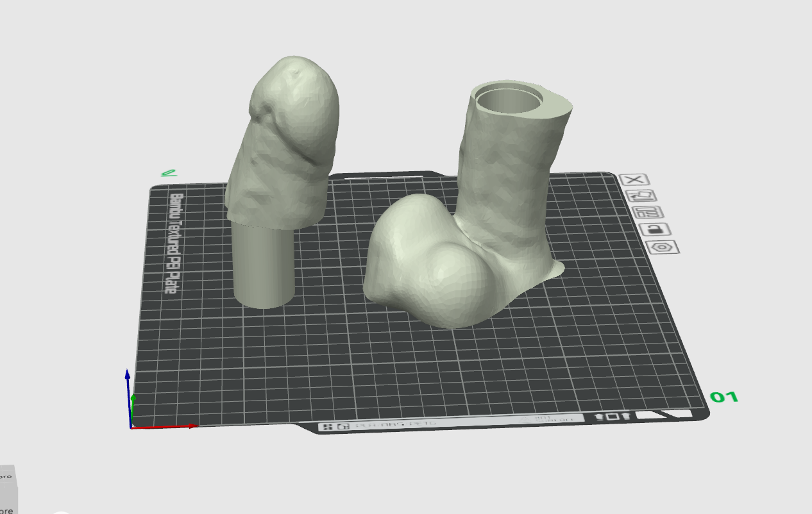This screenshot has height=514, width=812.
Task: Click the arrange objects icon beside the plate
Action: pyautogui.click(x=648, y=213)
